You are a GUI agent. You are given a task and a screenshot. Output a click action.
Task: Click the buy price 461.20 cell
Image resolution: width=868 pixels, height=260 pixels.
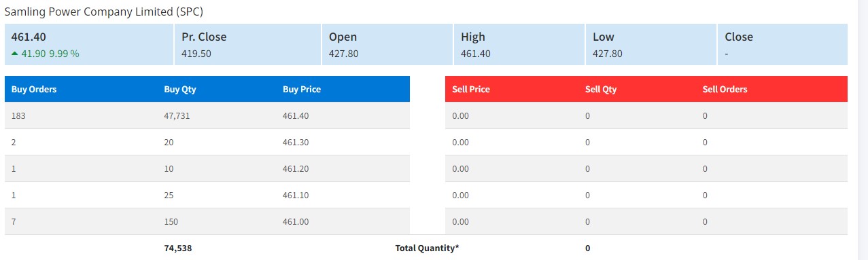pyautogui.click(x=296, y=168)
